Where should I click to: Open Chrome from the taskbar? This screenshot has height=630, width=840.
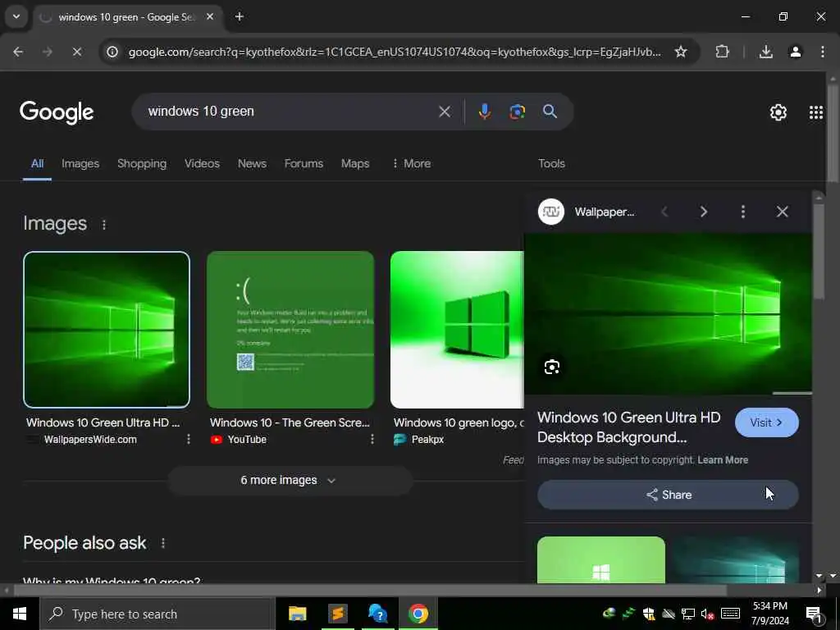[418, 614]
